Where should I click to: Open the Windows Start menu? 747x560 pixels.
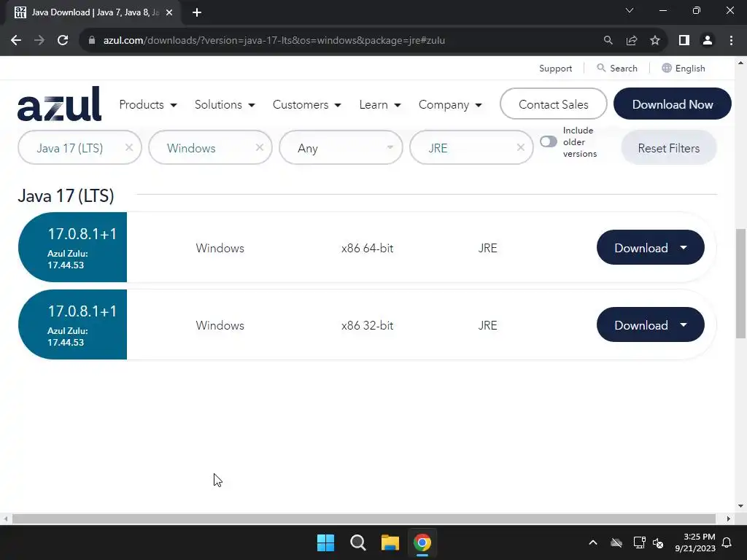tap(326, 542)
